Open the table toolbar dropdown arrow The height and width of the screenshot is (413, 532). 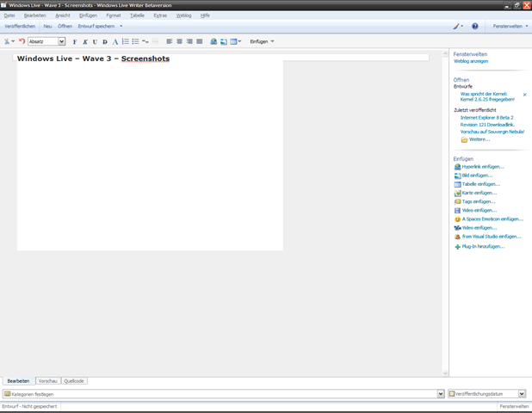click(239, 41)
